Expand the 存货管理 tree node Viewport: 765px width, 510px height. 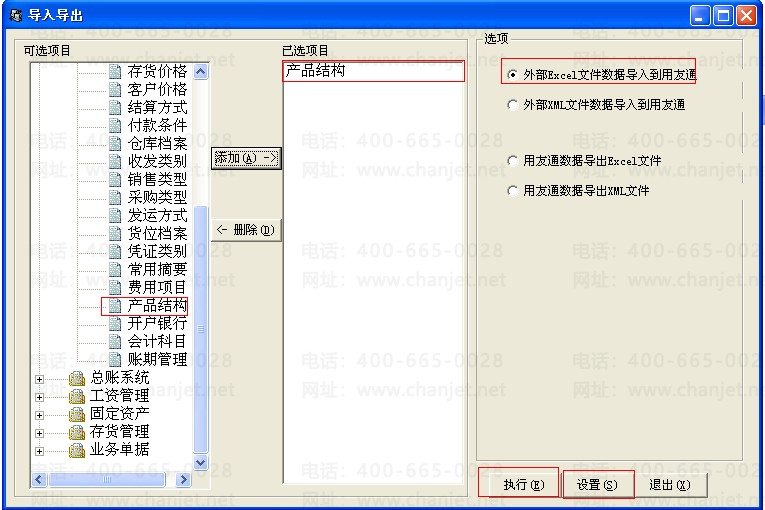click(x=40, y=433)
